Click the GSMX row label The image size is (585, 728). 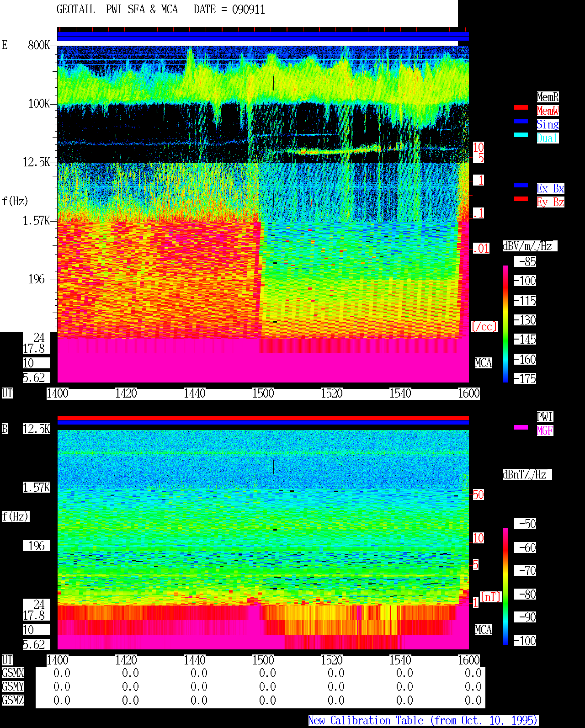pyautogui.click(x=13, y=673)
